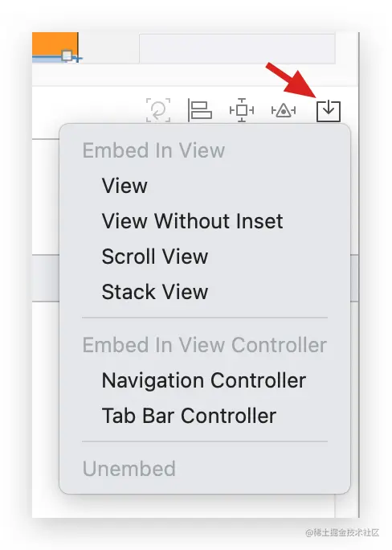Embed in a Navigation Controller
This screenshot has width=392, height=550.
tap(204, 380)
